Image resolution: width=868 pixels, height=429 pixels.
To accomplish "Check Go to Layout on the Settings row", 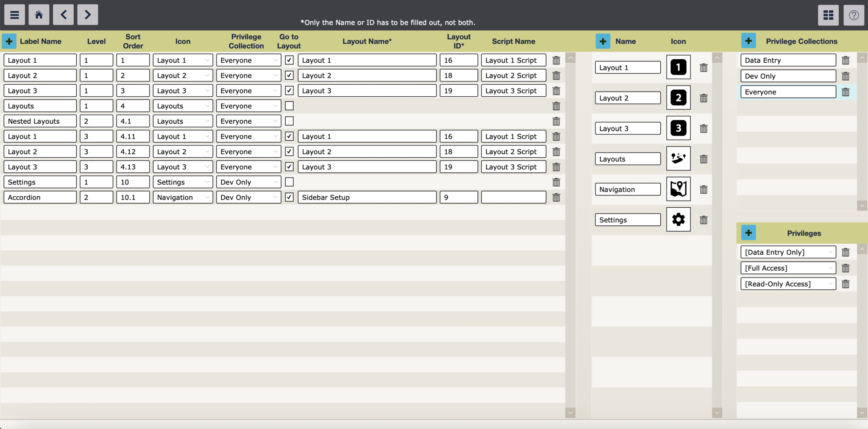I will (289, 182).
